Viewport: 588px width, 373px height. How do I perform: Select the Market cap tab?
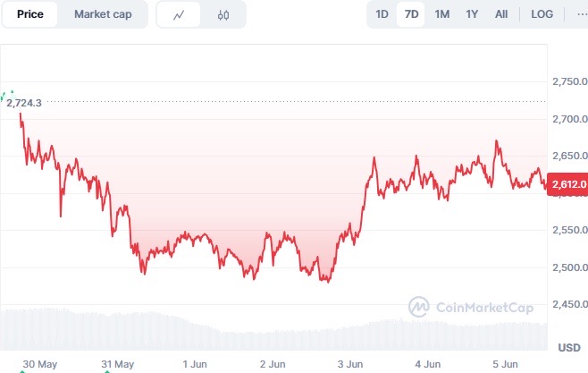pyautogui.click(x=103, y=14)
